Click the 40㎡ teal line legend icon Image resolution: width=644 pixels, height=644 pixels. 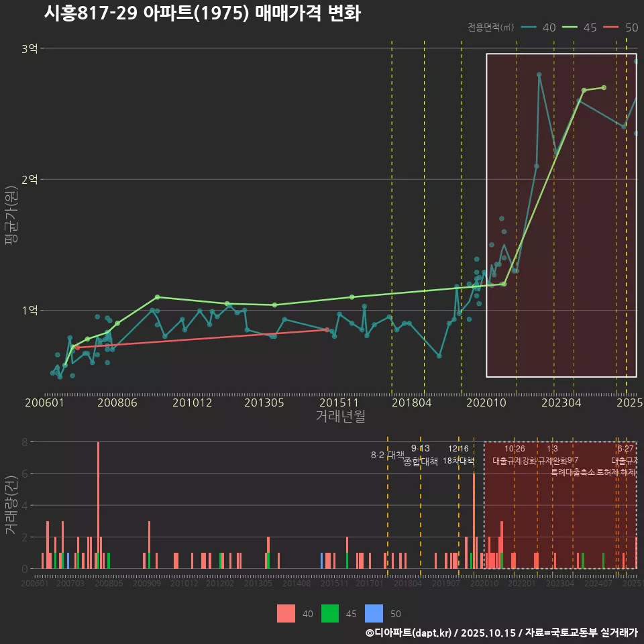530,28
